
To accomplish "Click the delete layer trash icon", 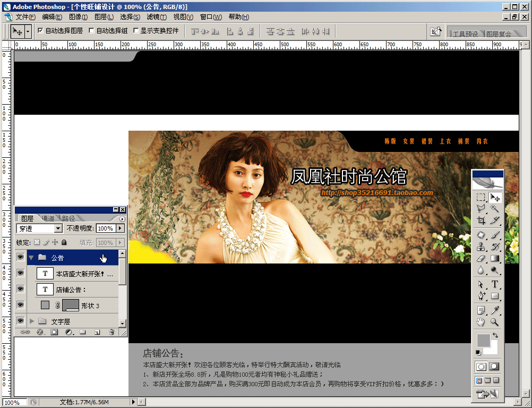I will coord(111,333).
